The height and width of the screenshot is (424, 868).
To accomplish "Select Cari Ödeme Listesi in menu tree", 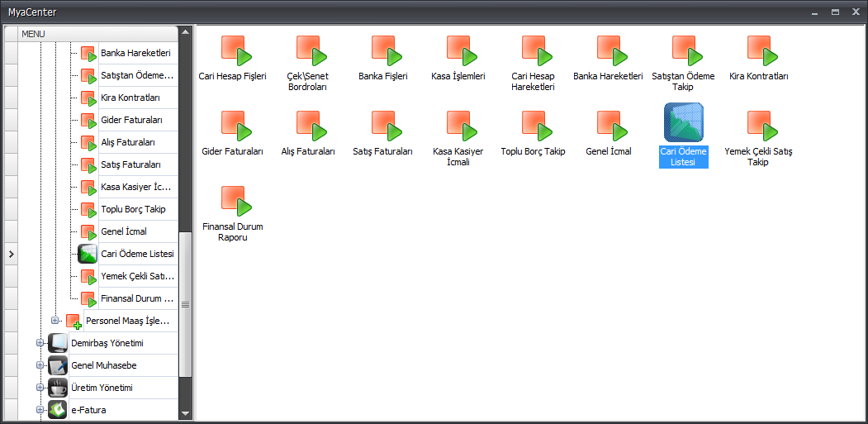I will pos(138,254).
